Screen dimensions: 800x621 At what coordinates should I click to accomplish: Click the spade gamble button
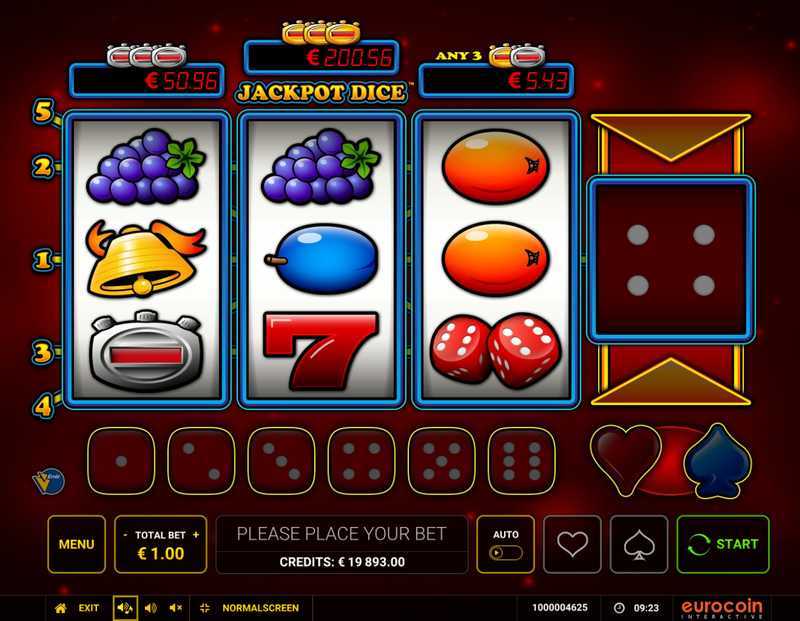[639, 544]
